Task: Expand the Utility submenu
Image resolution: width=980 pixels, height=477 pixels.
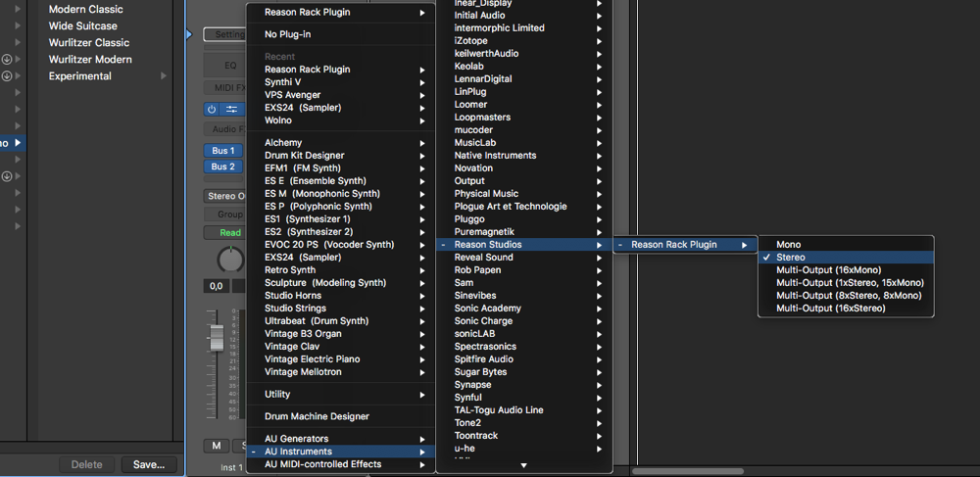Action: [341, 395]
